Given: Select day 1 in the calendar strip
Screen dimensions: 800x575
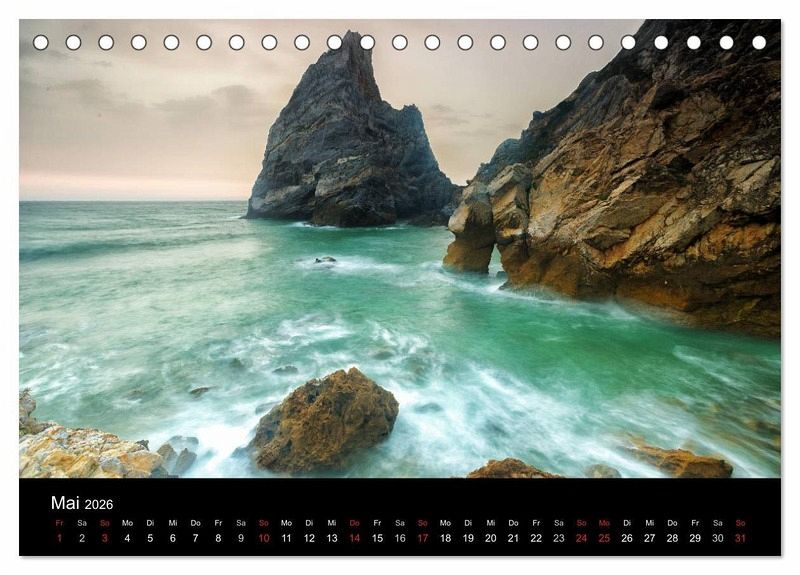Looking at the screenshot, I should point(59,538).
